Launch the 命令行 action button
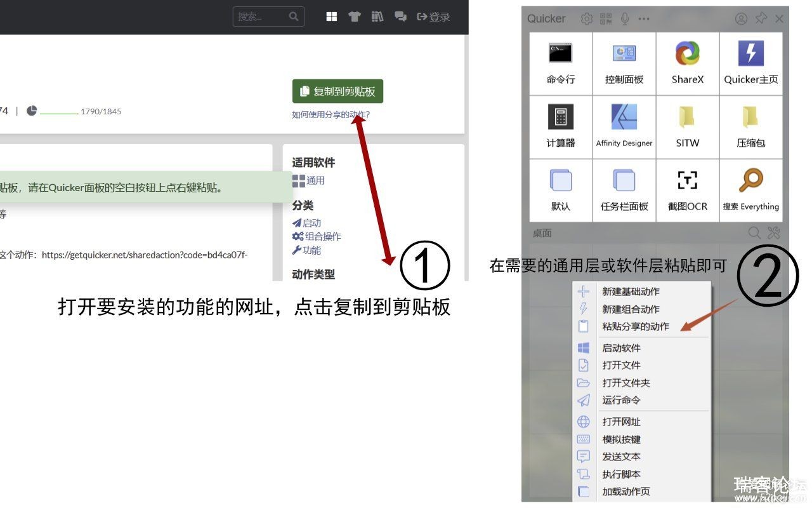Viewport: 812px width, 508px height. pos(561,63)
